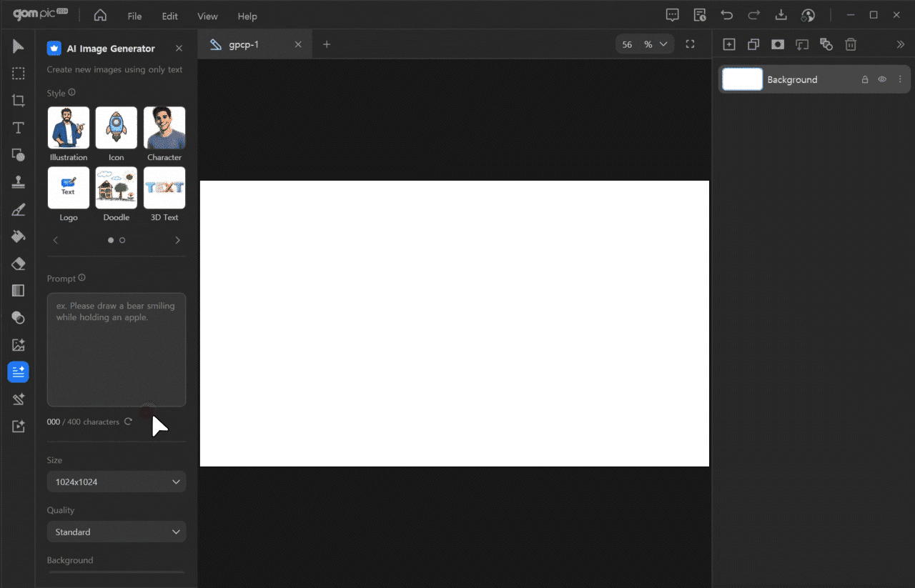Toggle fit-to-screen view
This screenshot has width=915, height=588.
click(690, 44)
